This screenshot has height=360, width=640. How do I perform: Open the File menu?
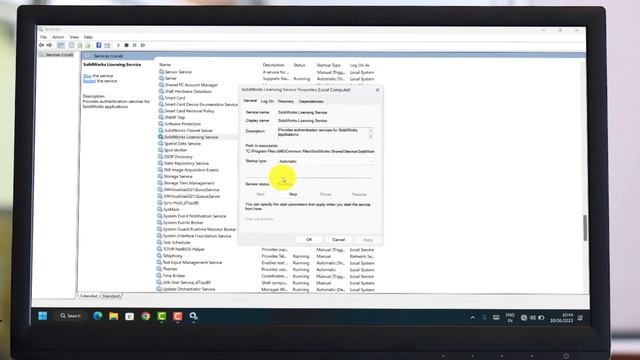pyautogui.click(x=43, y=37)
